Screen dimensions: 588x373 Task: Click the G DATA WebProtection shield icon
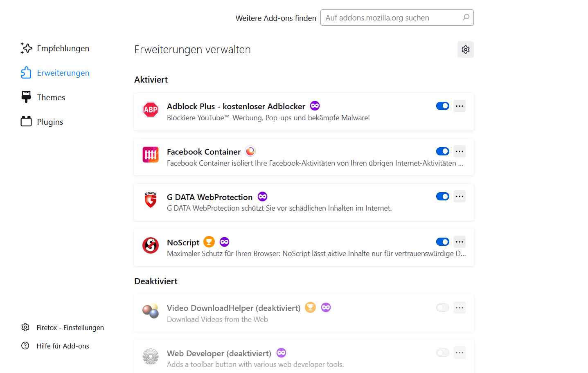[x=151, y=200]
